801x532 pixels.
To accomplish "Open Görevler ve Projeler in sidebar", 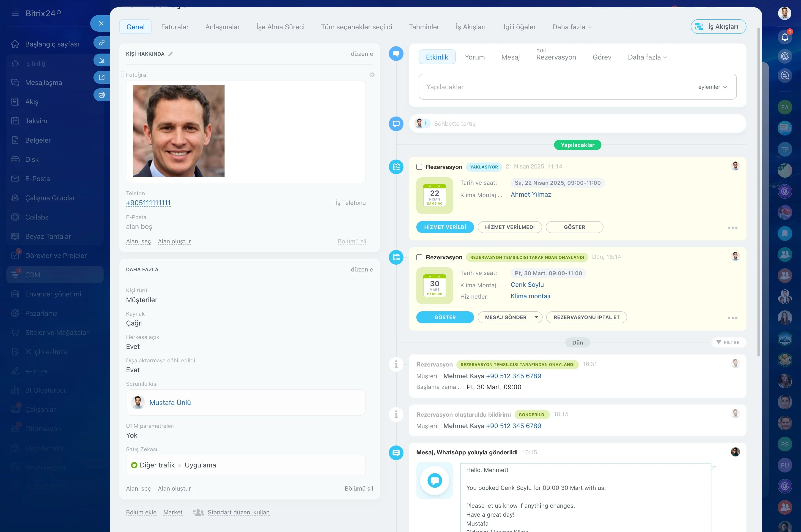I will coord(56,255).
